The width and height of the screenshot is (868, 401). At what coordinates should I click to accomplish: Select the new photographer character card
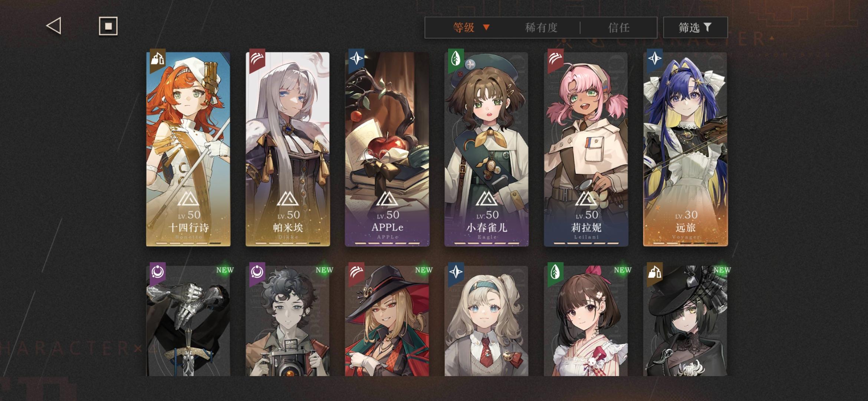pos(288,321)
